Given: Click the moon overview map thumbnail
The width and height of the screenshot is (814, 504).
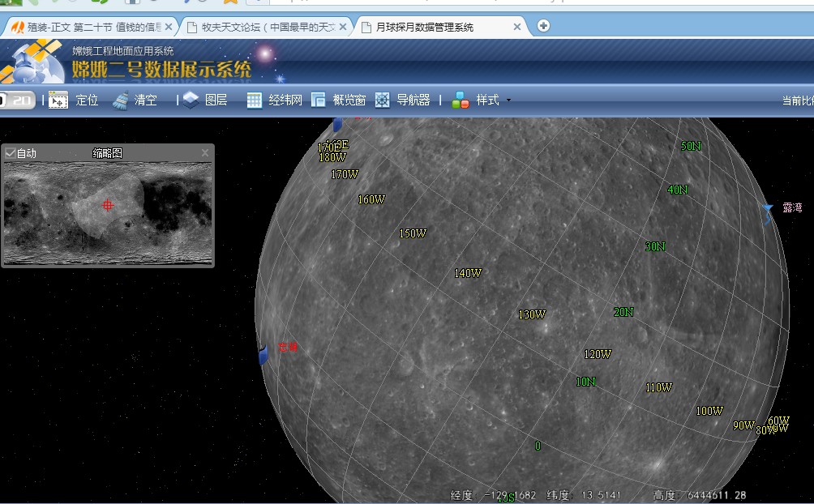Looking at the screenshot, I should point(108,213).
